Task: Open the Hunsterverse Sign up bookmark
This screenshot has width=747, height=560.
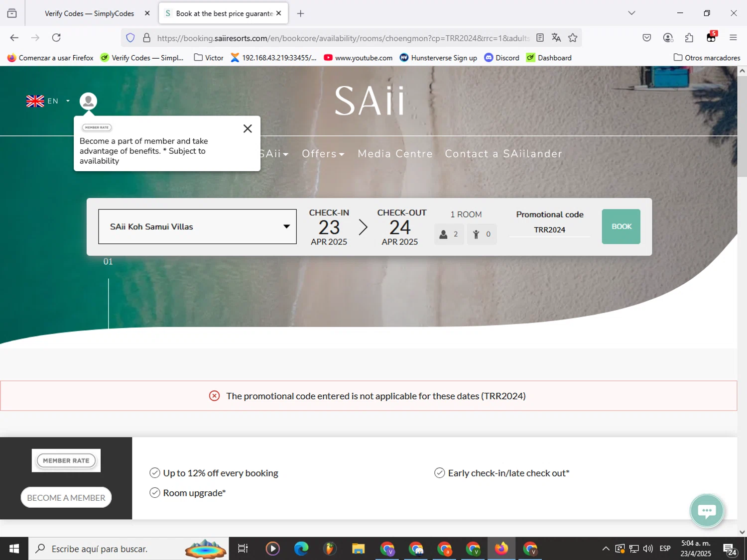Action: pos(438,58)
